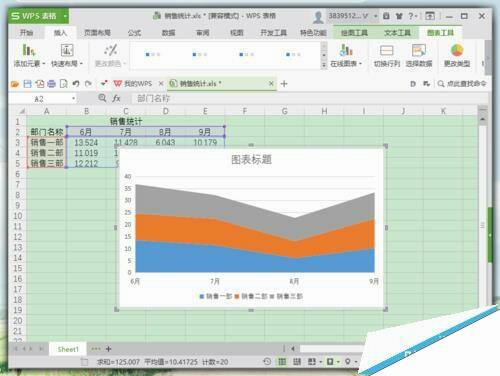
Task: Click the 销售一部 legend entry
Action: tap(216, 296)
